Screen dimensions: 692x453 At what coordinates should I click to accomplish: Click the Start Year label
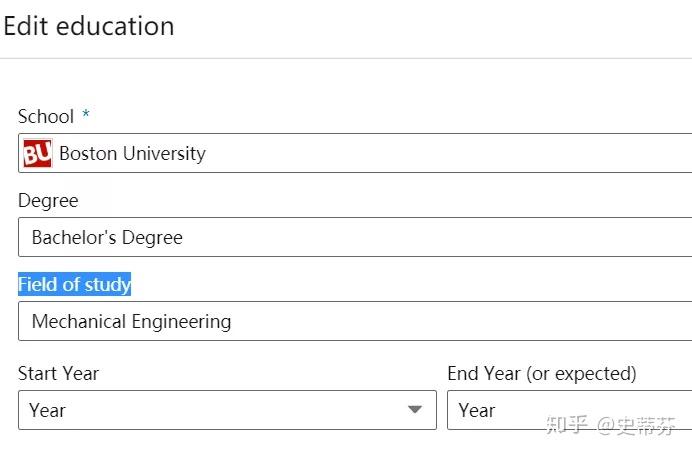click(58, 374)
